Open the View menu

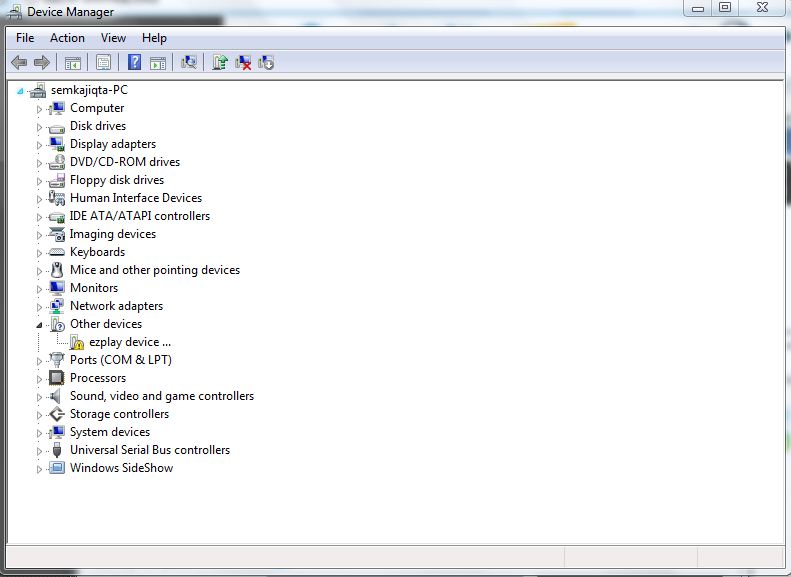click(x=113, y=38)
